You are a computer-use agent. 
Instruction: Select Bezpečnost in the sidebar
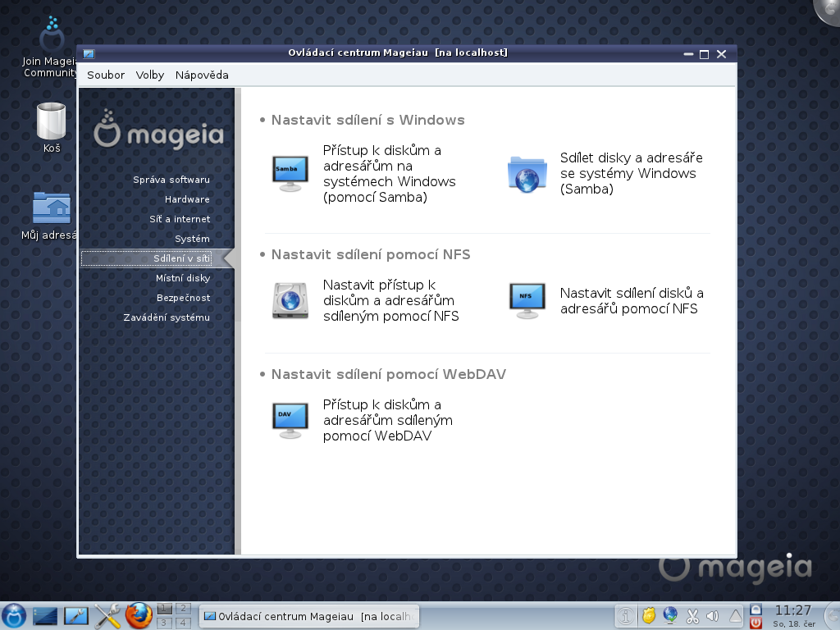click(x=183, y=298)
